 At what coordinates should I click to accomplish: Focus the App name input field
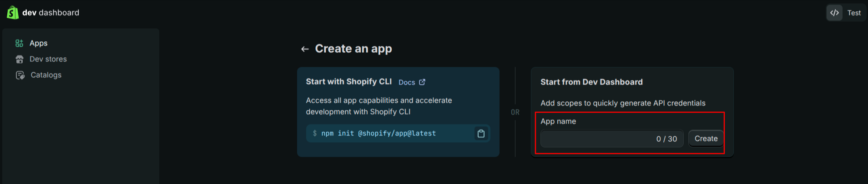click(x=596, y=139)
